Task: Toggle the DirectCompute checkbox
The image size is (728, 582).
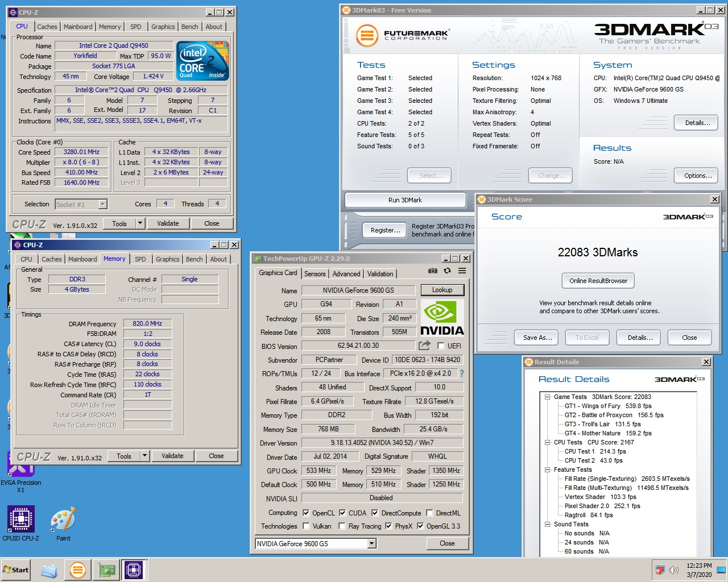Action: [375, 513]
